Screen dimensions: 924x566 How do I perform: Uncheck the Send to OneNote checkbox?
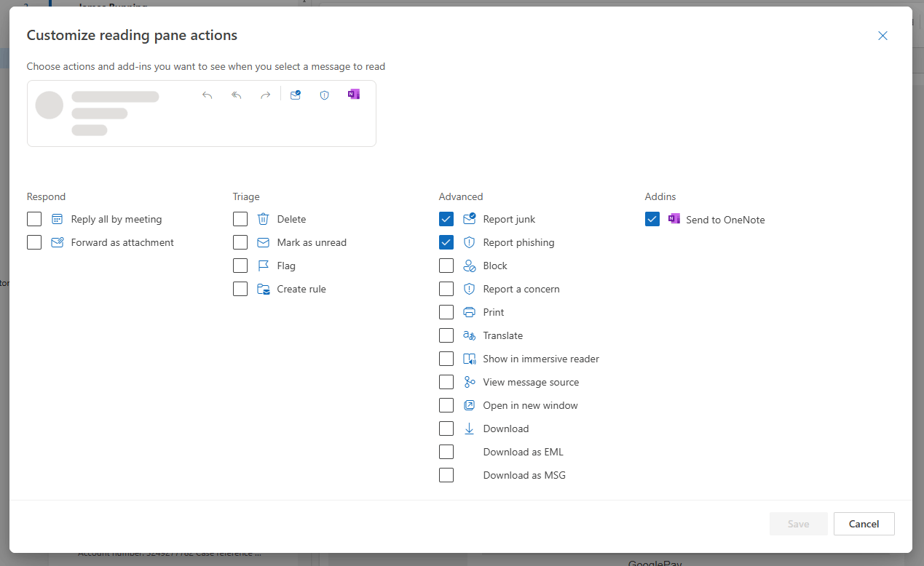(x=652, y=219)
